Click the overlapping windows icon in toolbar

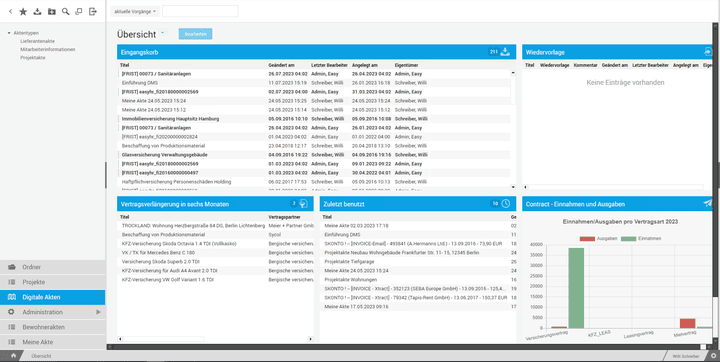point(79,11)
